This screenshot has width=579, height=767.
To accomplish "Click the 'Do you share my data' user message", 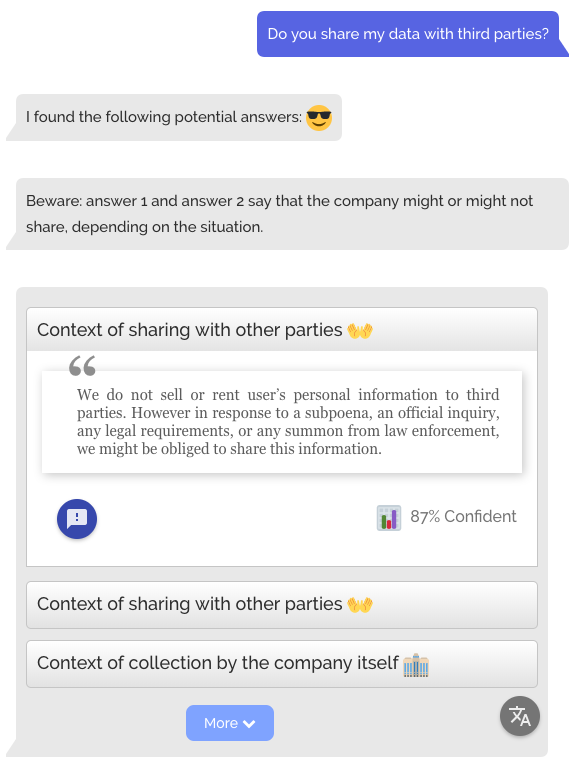I will click(x=408, y=34).
